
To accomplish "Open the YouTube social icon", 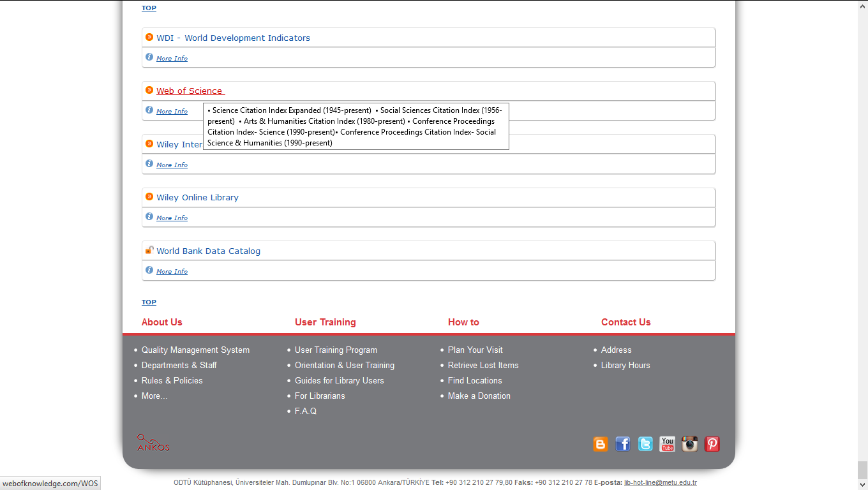I will (x=668, y=444).
